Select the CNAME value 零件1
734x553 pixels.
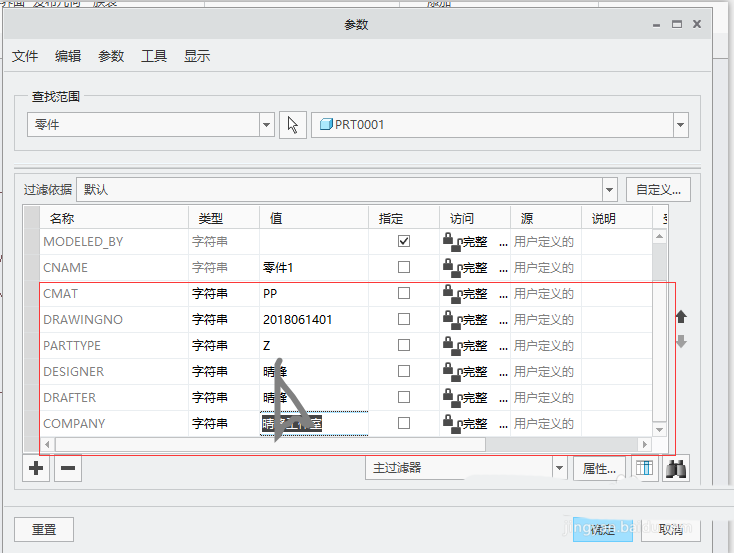coord(314,267)
